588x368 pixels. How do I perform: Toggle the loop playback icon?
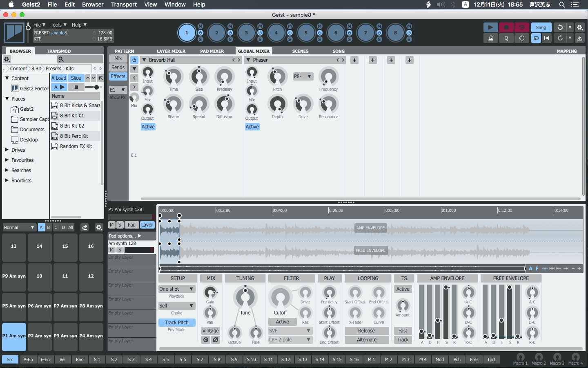tap(536, 38)
